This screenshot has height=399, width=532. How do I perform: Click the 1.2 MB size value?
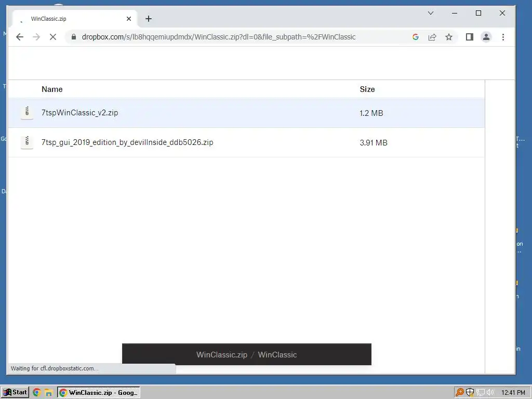point(371,113)
